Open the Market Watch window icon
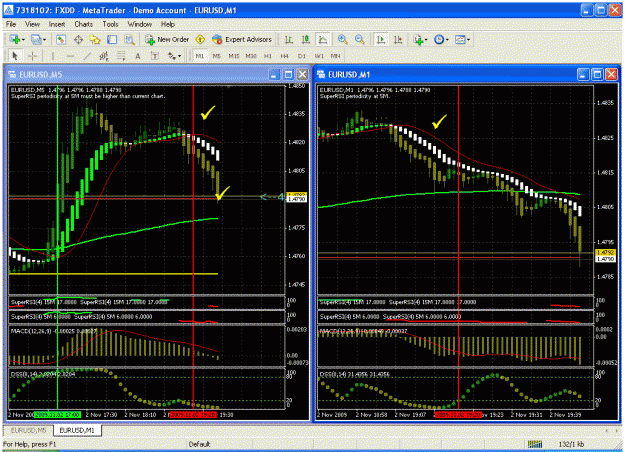 pyautogui.click(x=61, y=39)
